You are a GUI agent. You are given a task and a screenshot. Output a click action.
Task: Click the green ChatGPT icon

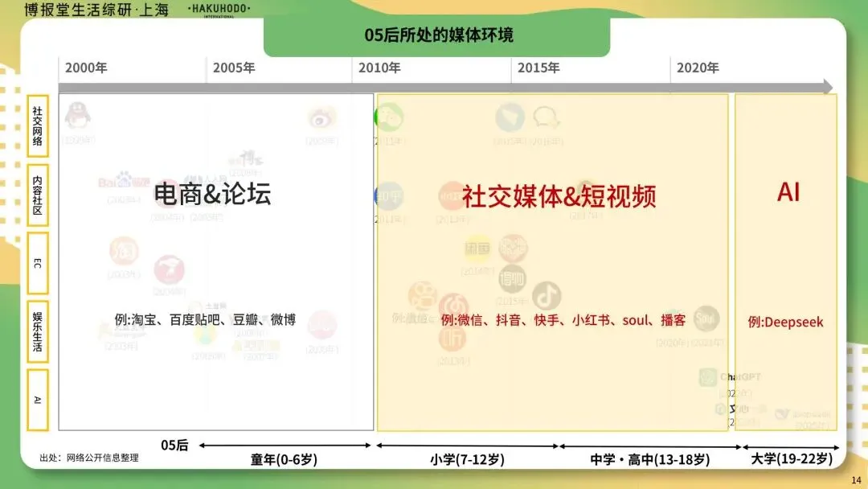tap(707, 378)
